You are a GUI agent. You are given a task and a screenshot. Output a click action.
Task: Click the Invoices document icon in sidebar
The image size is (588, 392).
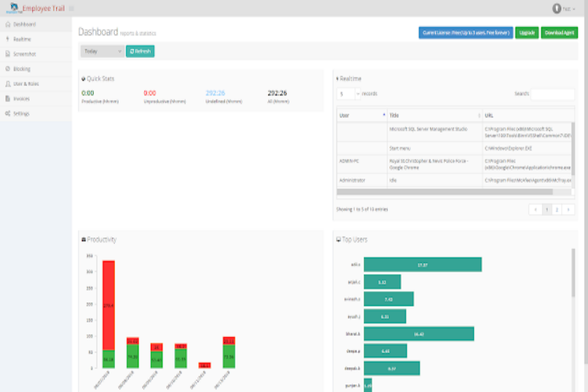pyautogui.click(x=8, y=98)
